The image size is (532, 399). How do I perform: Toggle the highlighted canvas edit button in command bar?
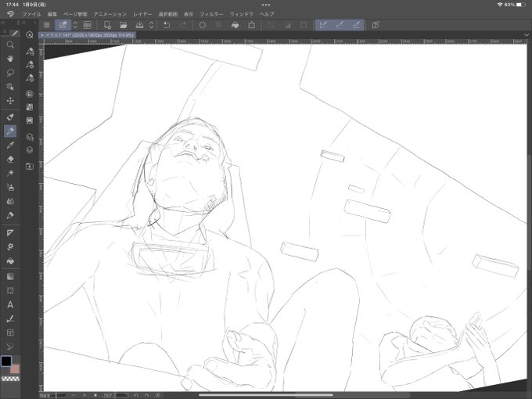[x=63, y=25]
